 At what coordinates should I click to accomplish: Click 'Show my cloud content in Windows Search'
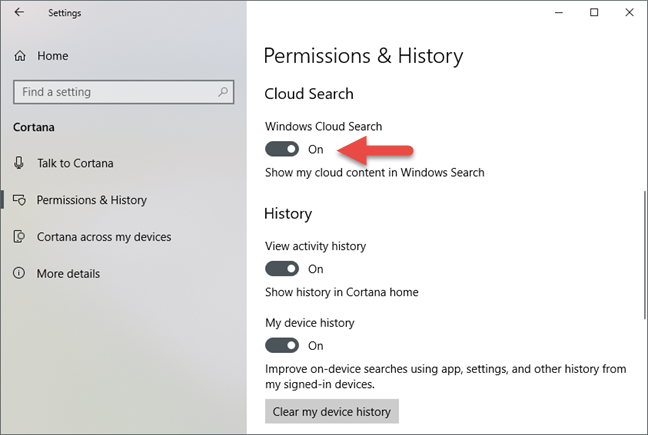coord(374,172)
